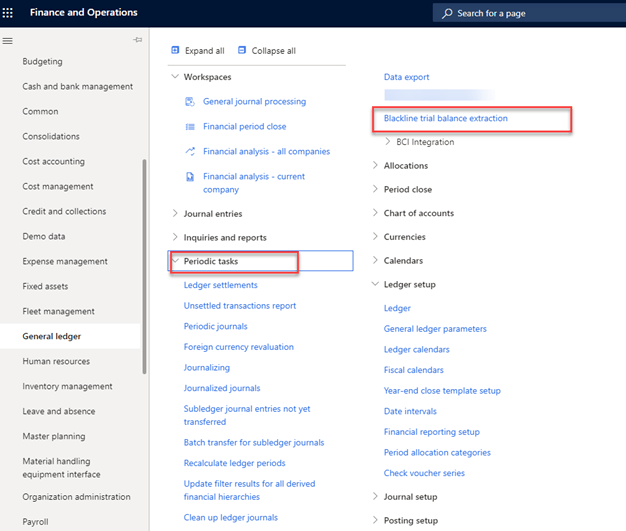Open the General journal processing workspace icon
The width and height of the screenshot is (626, 531).
[190, 102]
